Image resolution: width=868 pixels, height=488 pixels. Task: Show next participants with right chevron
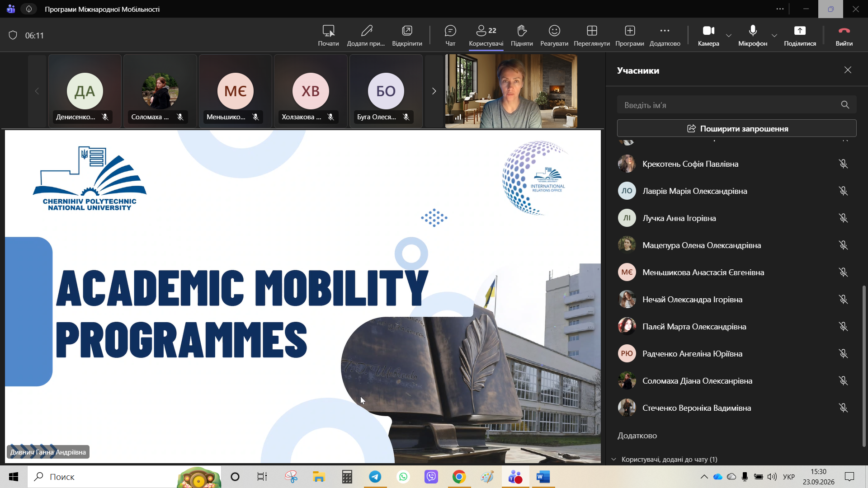(434, 91)
